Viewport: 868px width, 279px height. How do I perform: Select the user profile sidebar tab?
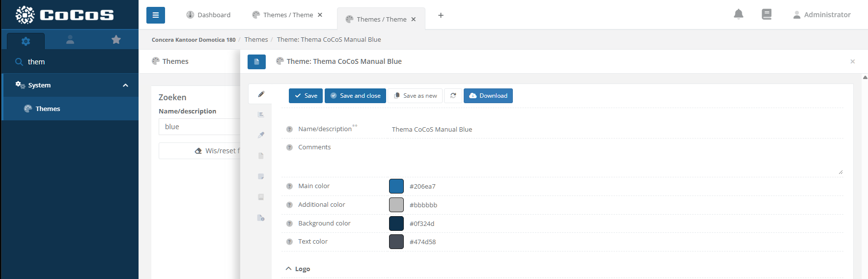(x=70, y=40)
